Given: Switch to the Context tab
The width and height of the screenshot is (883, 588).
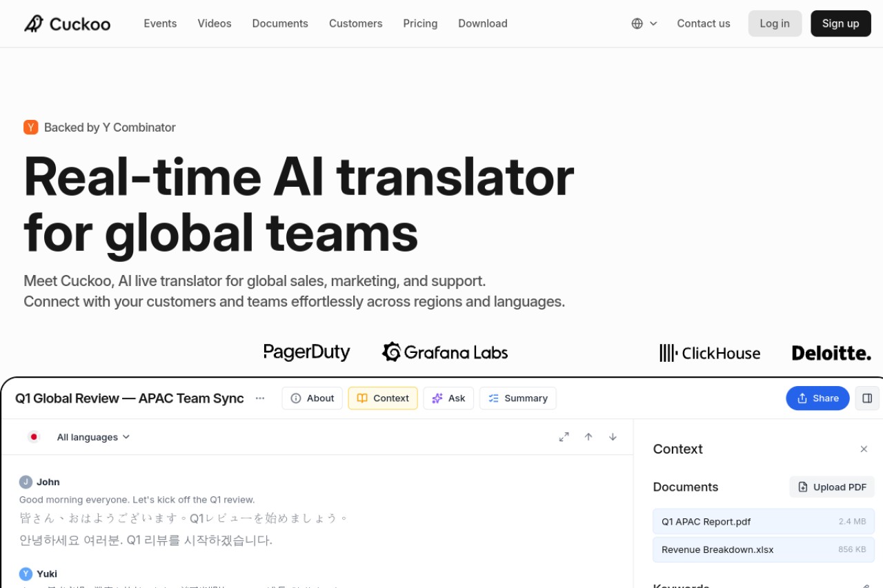Looking at the screenshot, I should [x=383, y=398].
